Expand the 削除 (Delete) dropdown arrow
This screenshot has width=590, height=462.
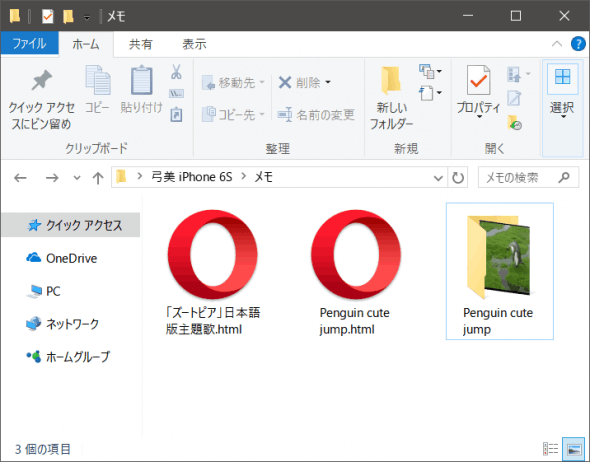pyautogui.click(x=328, y=82)
